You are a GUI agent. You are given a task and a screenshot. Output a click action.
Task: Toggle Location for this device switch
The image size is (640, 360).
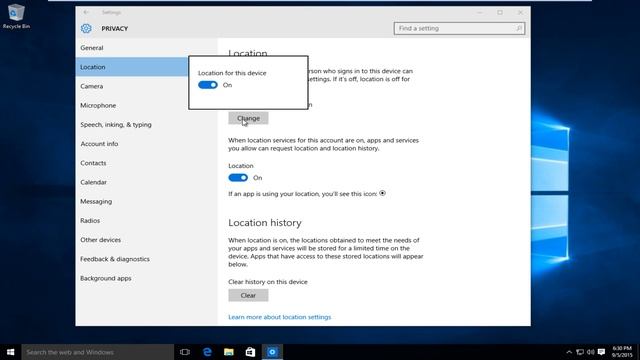pyautogui.click(x=208, y=85)
